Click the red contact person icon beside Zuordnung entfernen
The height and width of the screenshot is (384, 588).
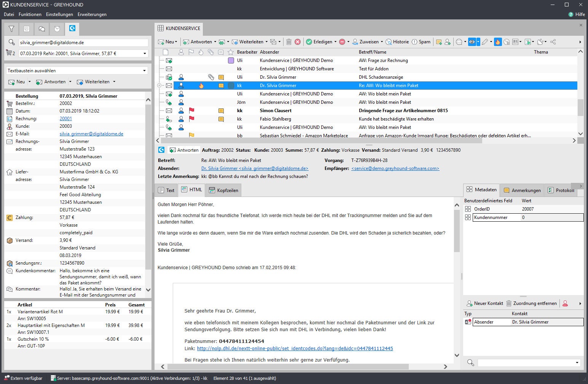[x=565, y=303]
